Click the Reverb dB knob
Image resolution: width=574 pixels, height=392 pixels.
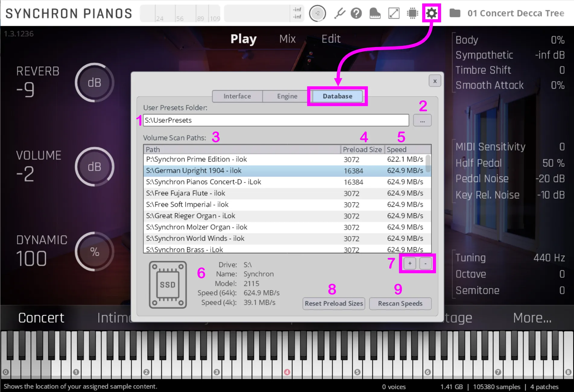point(94,83)
